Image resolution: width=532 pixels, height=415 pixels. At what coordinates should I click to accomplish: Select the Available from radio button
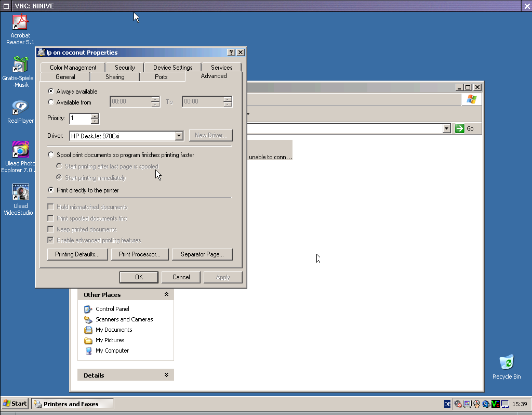(51, 102)
